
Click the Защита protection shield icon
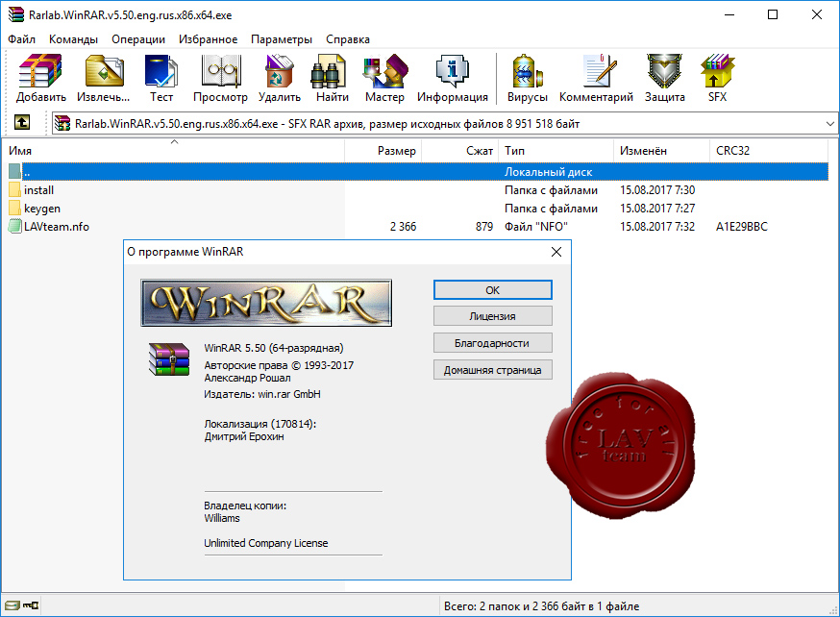tap(664, 78)
